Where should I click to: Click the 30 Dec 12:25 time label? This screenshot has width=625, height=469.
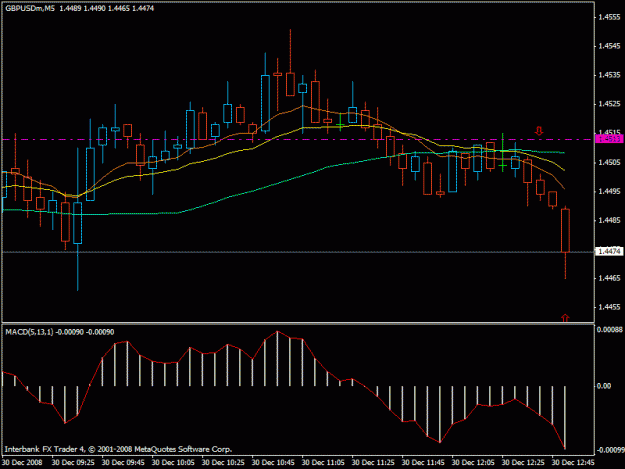point(523,463)
